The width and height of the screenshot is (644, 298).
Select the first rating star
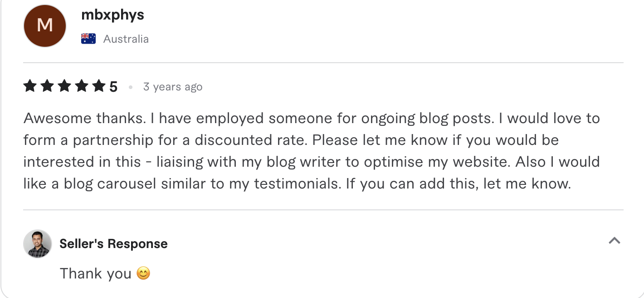[x=29, y=85]
